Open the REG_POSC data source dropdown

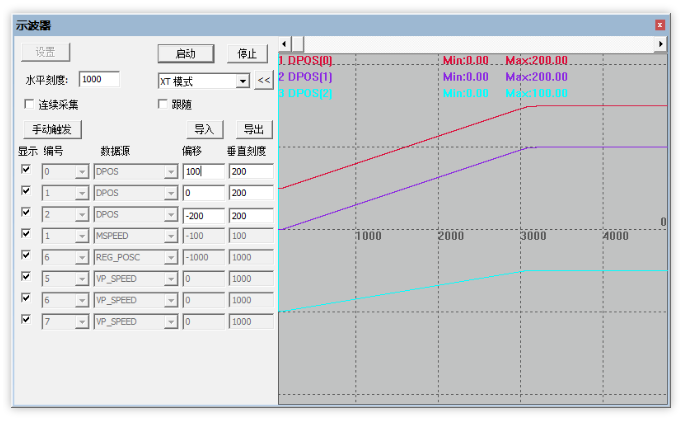pos(171,258)
